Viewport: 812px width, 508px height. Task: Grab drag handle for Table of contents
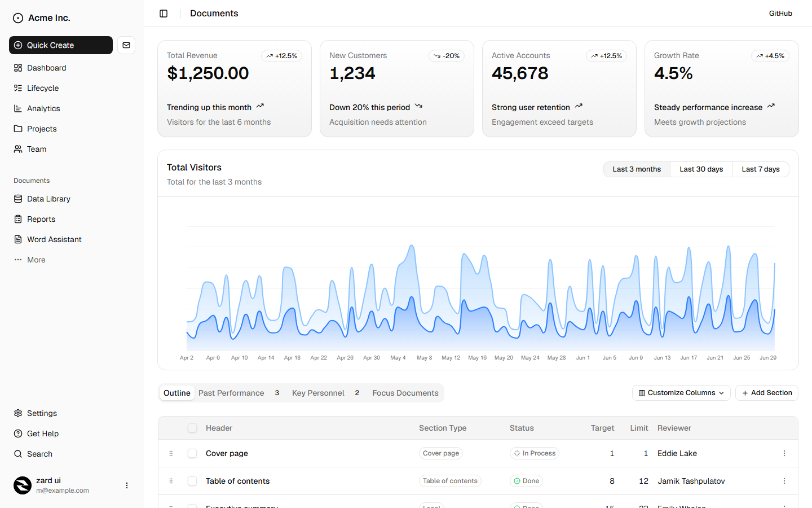tap(171, 481)
